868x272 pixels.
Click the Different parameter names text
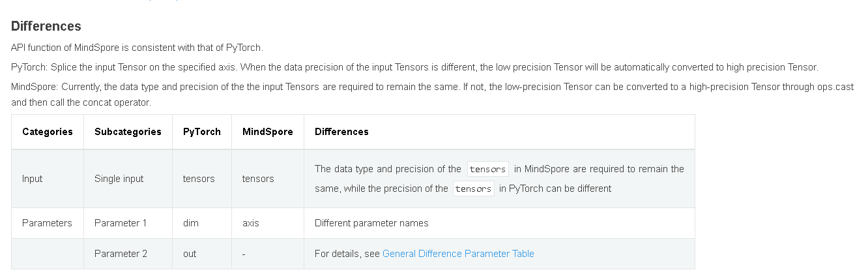(371, 223)
